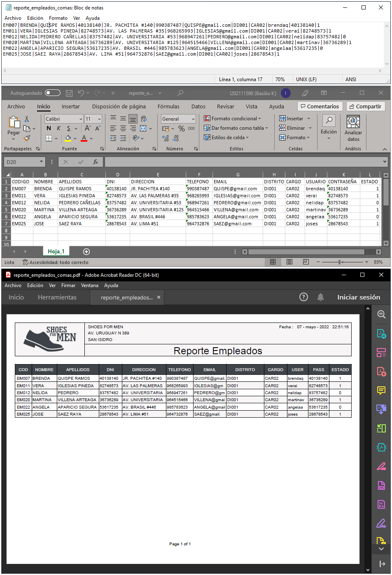Close the reporte_empleados tab in Acrobat
This screenshot has height=575, width=392.
tap(159, 297)
